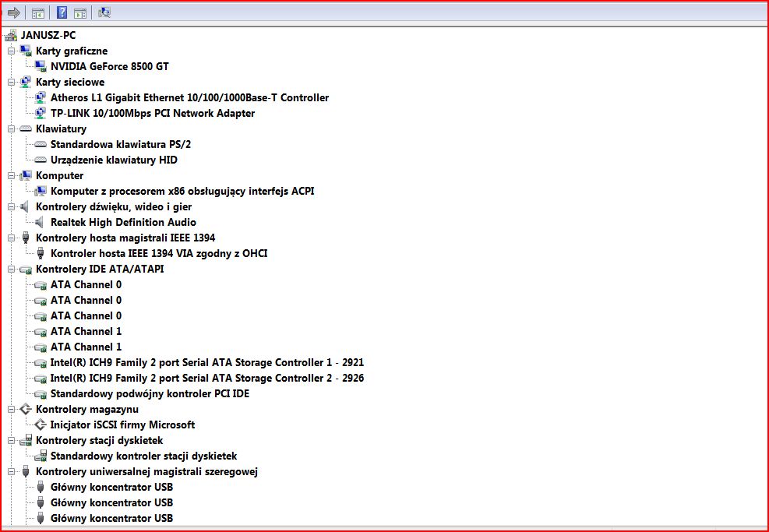Click the Kontrolery uniwersalnej magistrali szeregowej USB icon
Viewport: 769px width, 532px height.
pos(26,472)
